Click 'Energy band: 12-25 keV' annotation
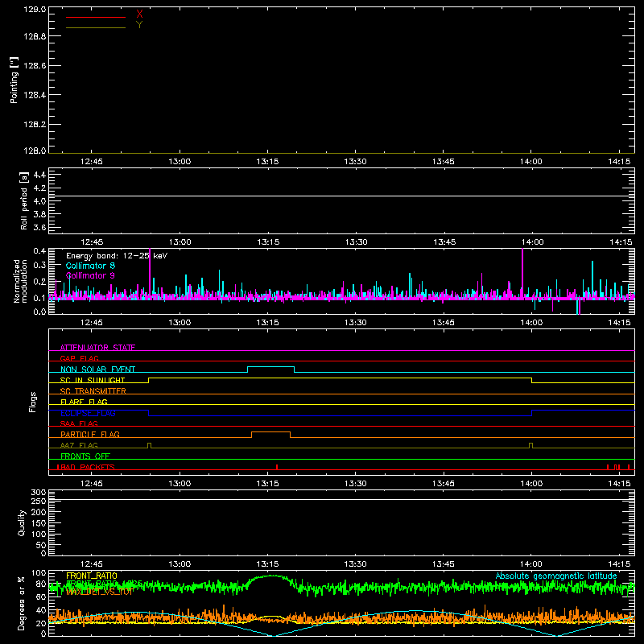This screenshot has width=644, height=644. tap(117, 256)
